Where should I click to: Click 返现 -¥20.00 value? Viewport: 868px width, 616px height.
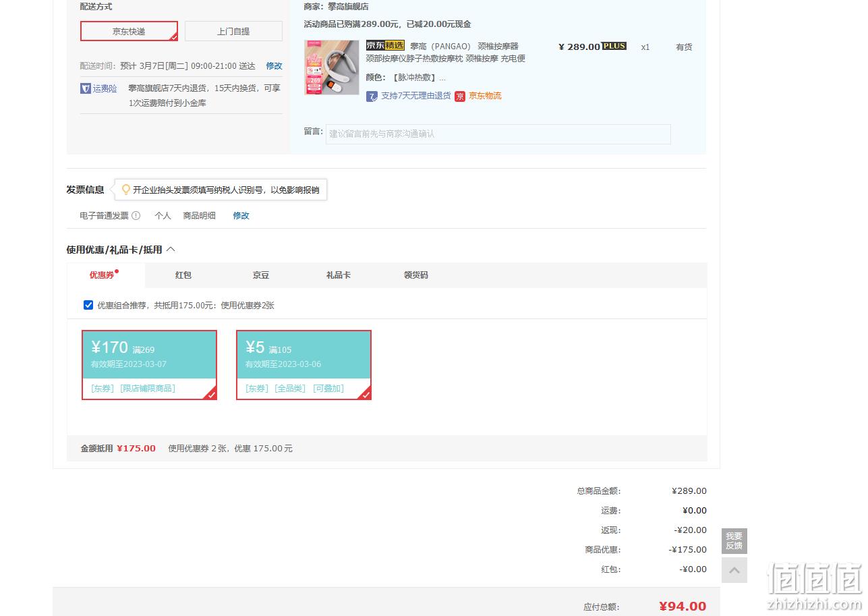[691, 530]
